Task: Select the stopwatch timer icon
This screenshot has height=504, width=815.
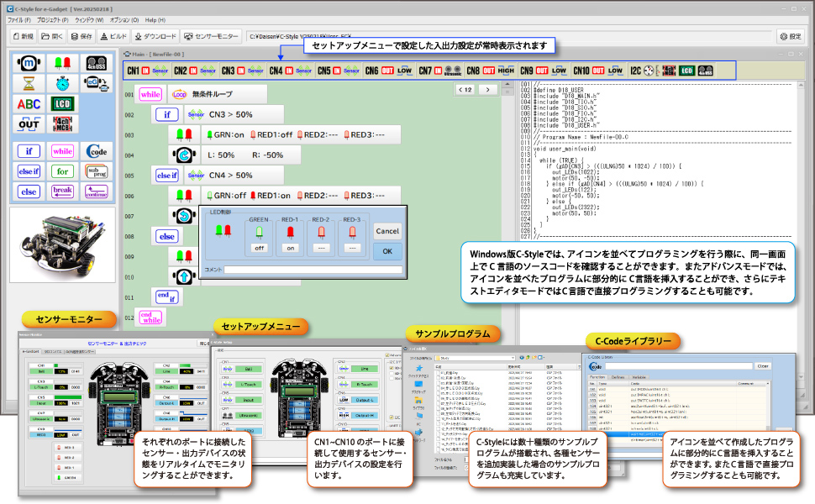Action: click(61, 83)
